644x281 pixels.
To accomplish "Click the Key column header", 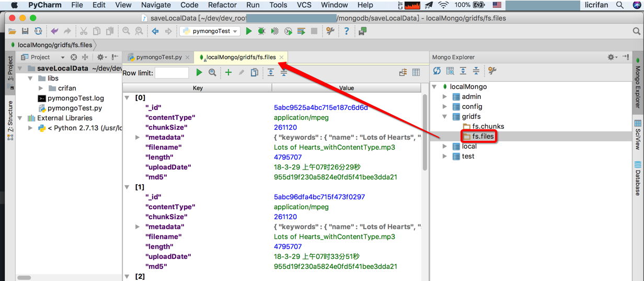I will pyautogui.click(x=198, y=88).
